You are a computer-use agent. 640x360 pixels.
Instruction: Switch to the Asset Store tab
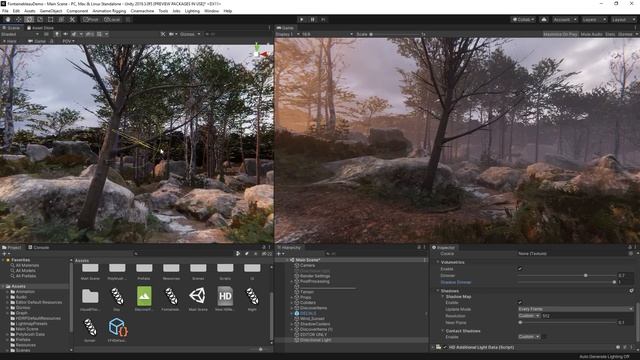pos(40,28)
